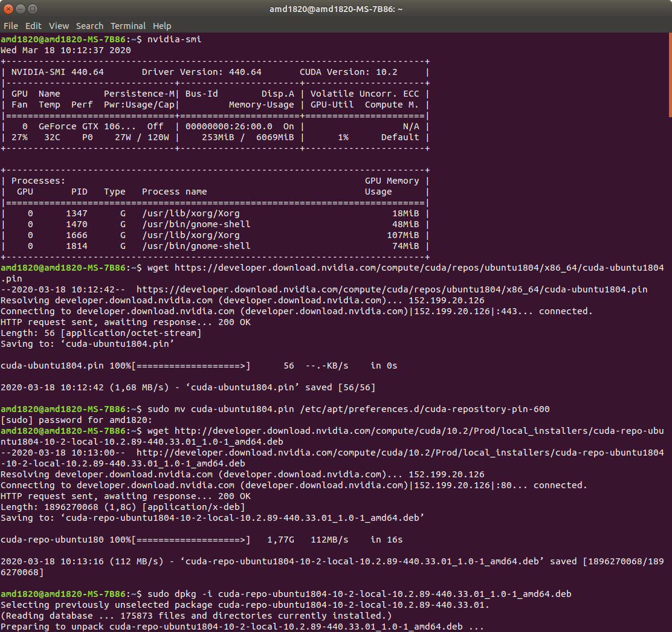Open the View menu
The width and height of the screenshot is (672, 632).
pos(59,26)
